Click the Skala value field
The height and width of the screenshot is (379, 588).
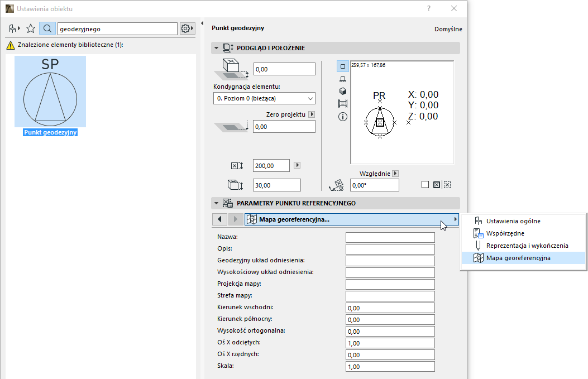coord(390,366)
